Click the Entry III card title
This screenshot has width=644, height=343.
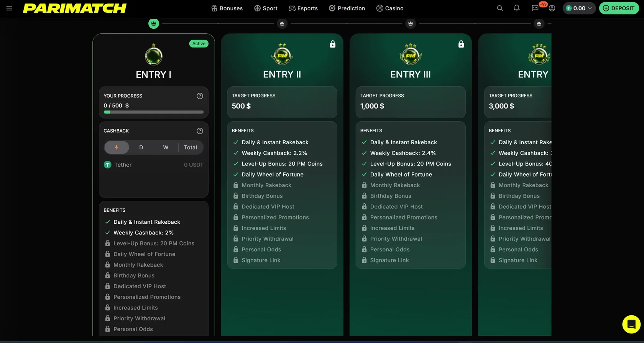pos(411,74)
